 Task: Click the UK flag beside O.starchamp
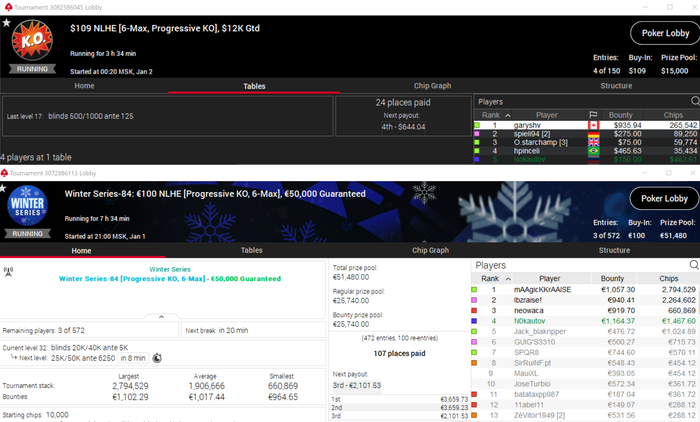(593, 142)
